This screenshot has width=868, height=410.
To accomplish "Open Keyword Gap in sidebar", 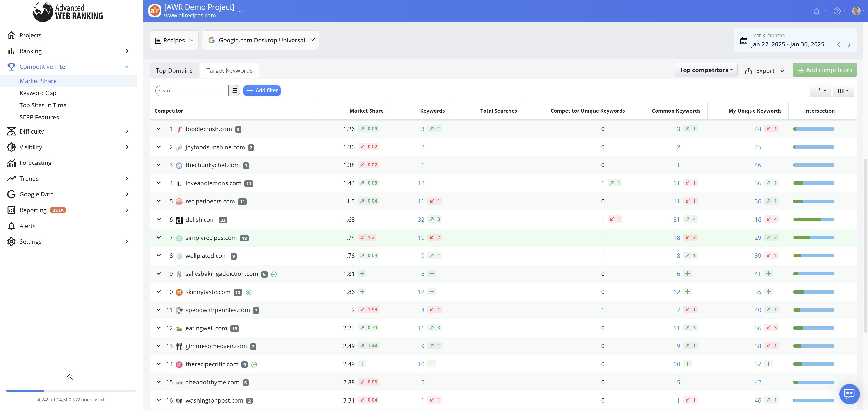I will (38, 93).
